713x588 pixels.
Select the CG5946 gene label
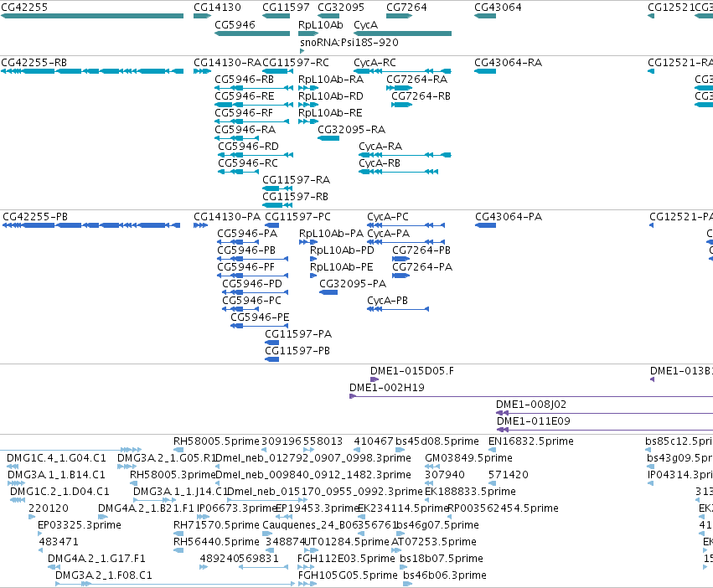point(235,24)
